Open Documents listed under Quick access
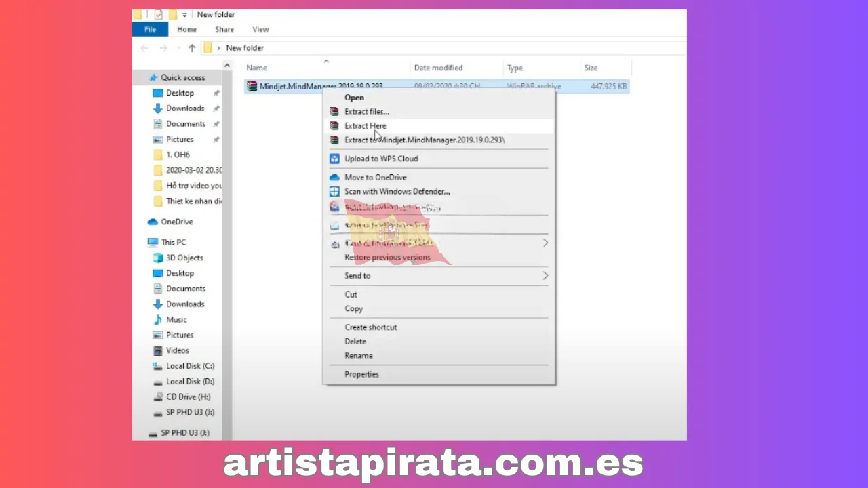The height and width of the screenshot is (488, 868). (x=186, y=124)
